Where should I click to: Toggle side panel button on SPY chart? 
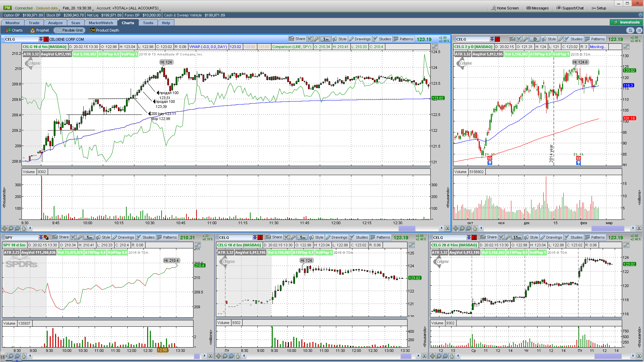198,245
